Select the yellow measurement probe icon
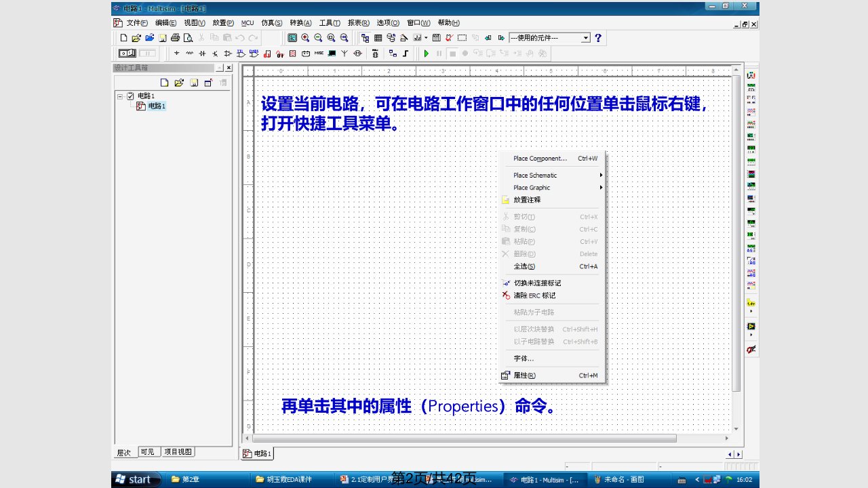Viewport: 868px width, 488px height. [x=751, y=303]
